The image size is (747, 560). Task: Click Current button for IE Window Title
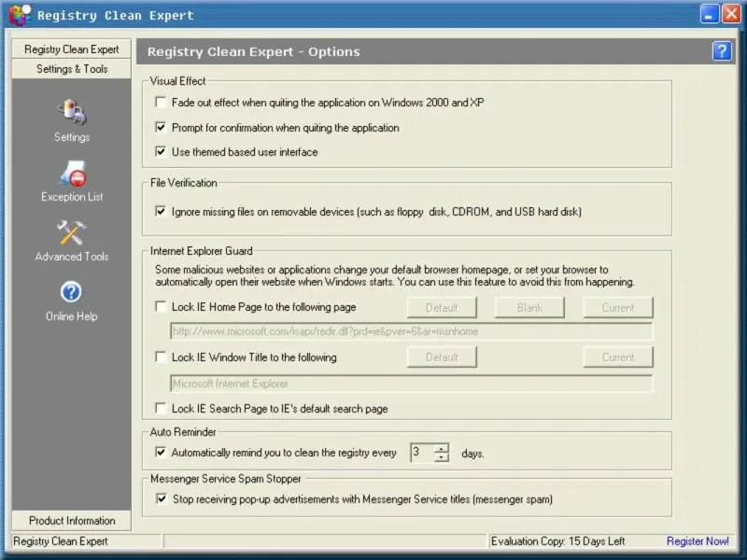click(618, 357)
